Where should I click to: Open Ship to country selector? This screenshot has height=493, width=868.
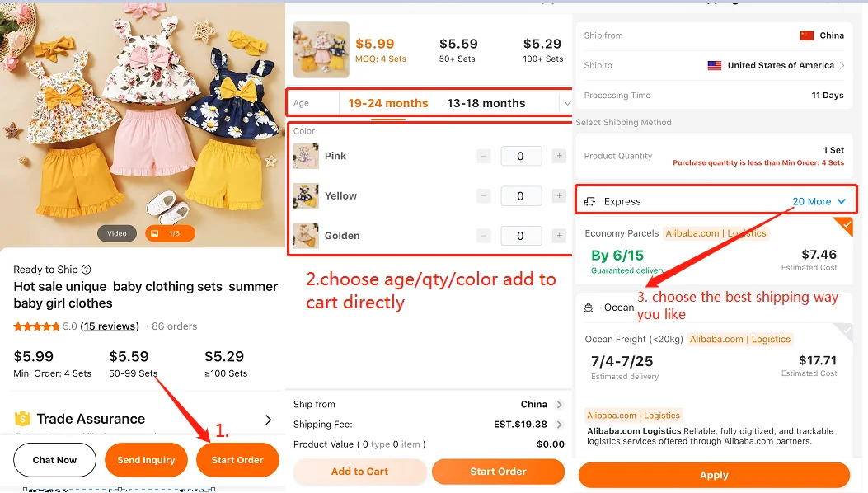pos(776,66)
